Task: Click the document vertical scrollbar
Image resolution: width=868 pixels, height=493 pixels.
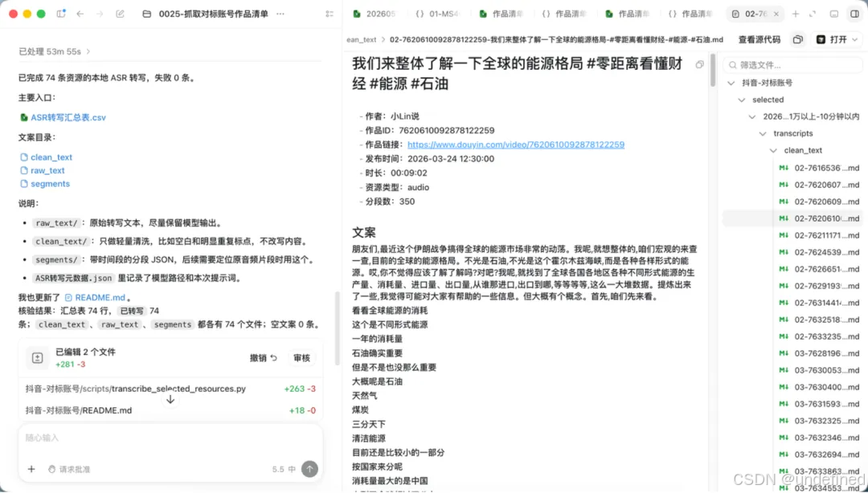Action: [712, 69]
